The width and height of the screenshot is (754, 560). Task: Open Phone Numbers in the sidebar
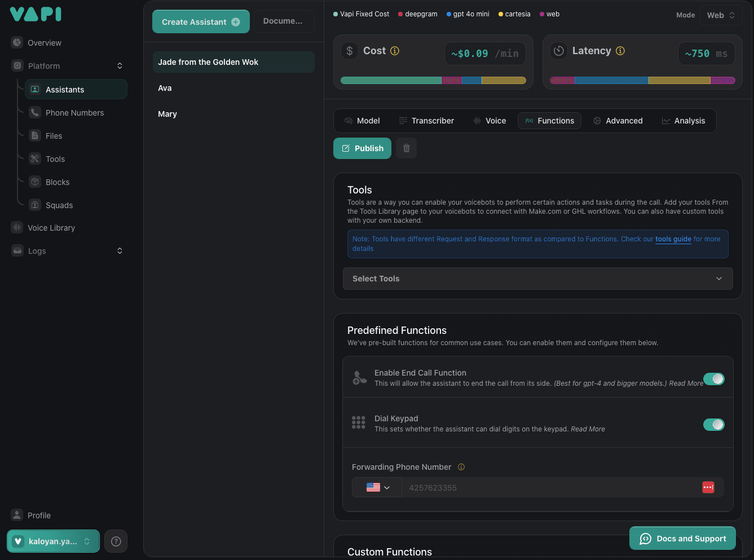point(74,113)
